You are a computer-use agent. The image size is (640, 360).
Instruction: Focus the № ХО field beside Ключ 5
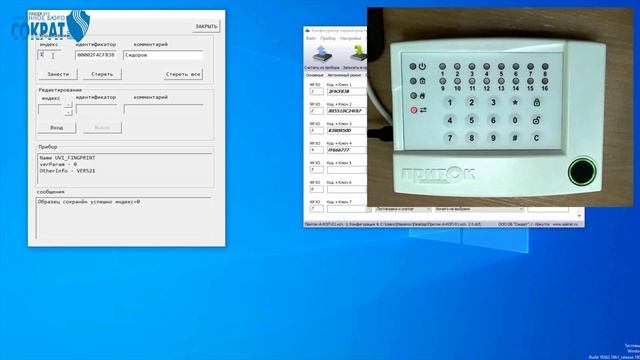point(316,169)
